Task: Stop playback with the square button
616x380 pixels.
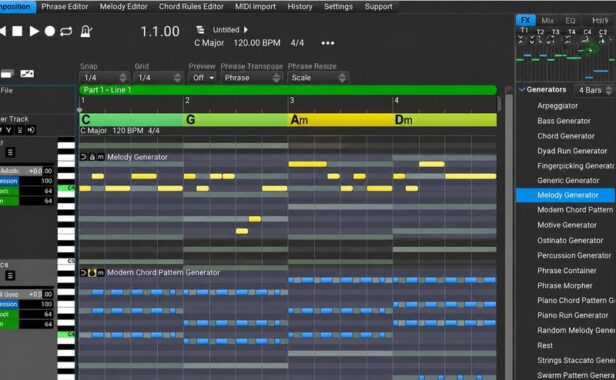Action: (x=17, y=31)
